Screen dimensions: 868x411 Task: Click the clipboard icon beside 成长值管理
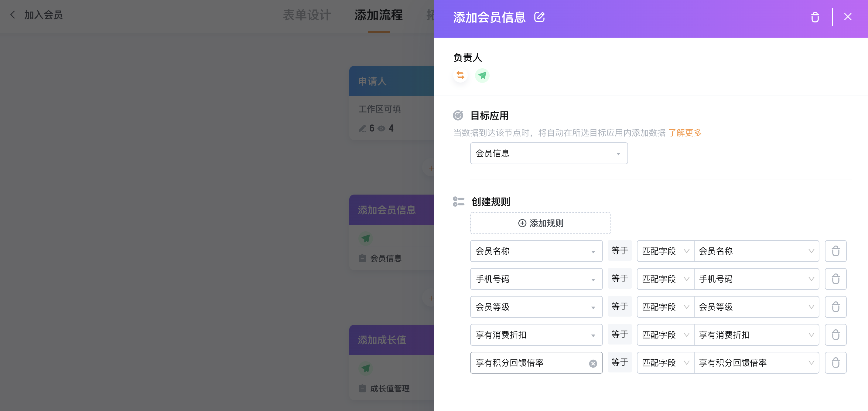362,389
